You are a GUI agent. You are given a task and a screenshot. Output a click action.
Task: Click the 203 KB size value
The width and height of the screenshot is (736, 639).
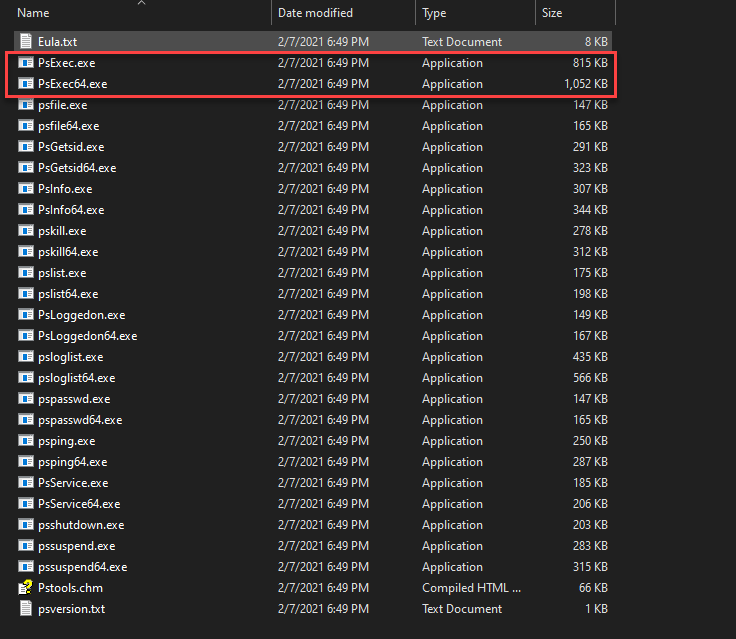590,525
